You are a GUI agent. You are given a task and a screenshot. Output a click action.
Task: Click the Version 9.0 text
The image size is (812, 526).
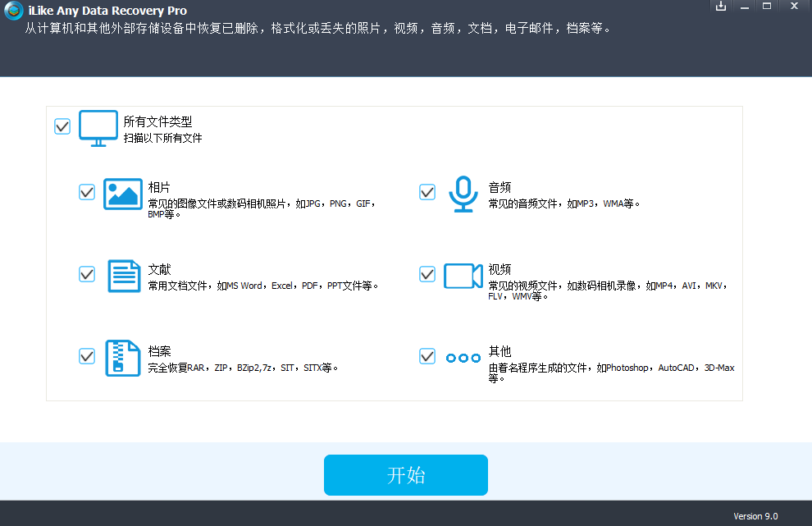pos(755,516)
